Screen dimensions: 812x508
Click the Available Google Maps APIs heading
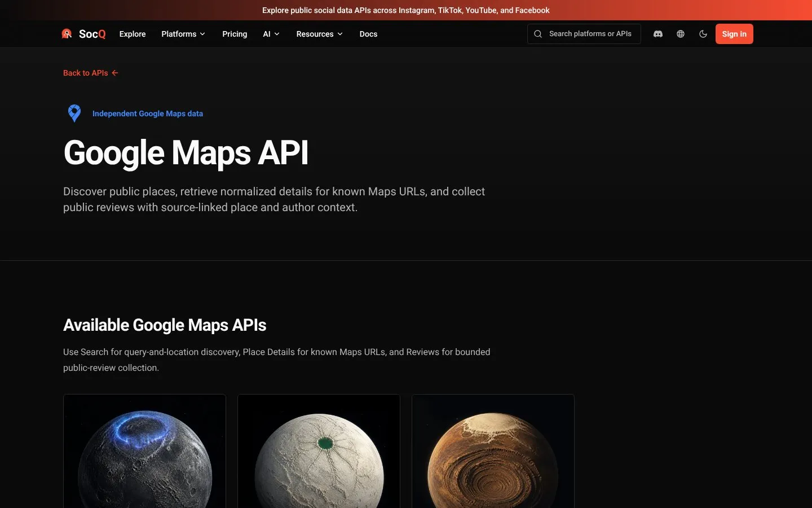point(165,325)
